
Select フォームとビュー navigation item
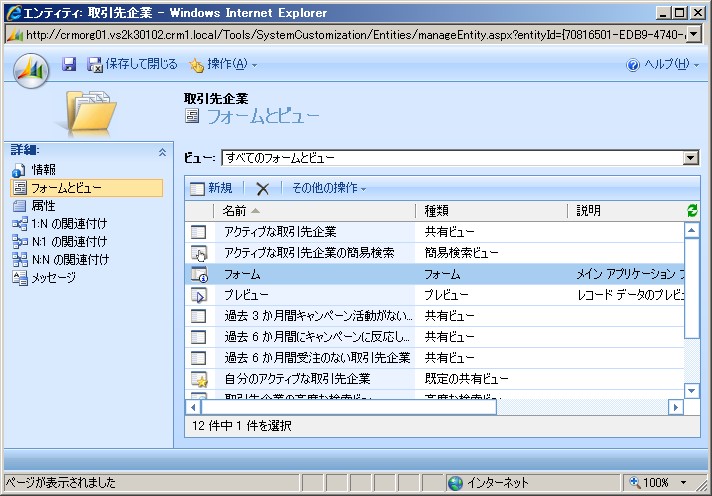pos(86,188)
